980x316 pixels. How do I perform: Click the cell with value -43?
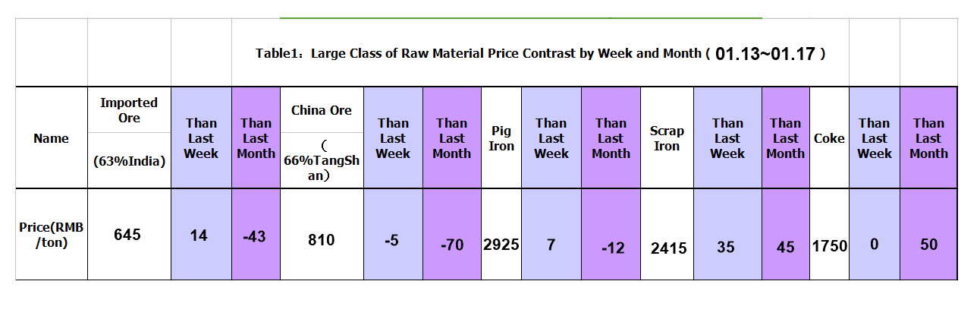point(255,236)
